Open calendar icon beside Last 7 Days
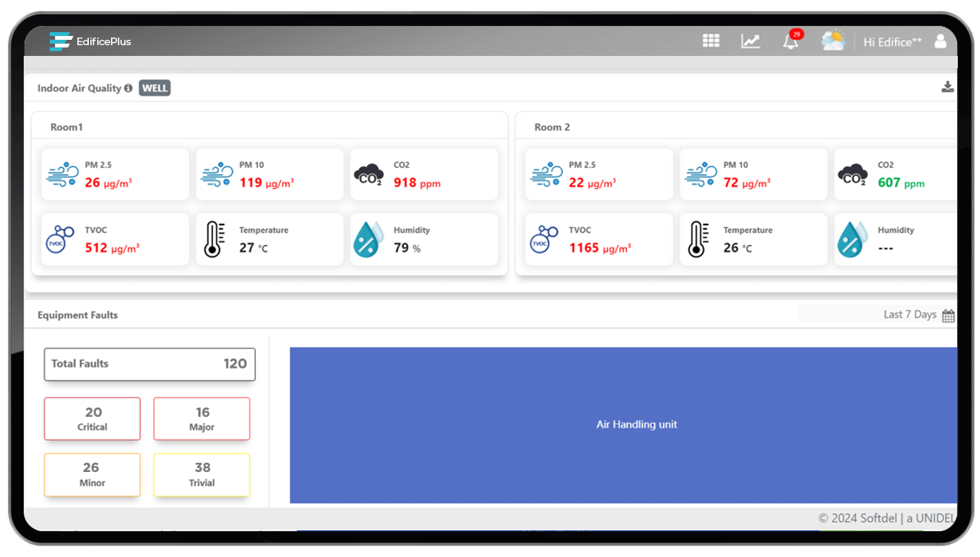Screen dimensions: 980x557 [x=949, y=316]
